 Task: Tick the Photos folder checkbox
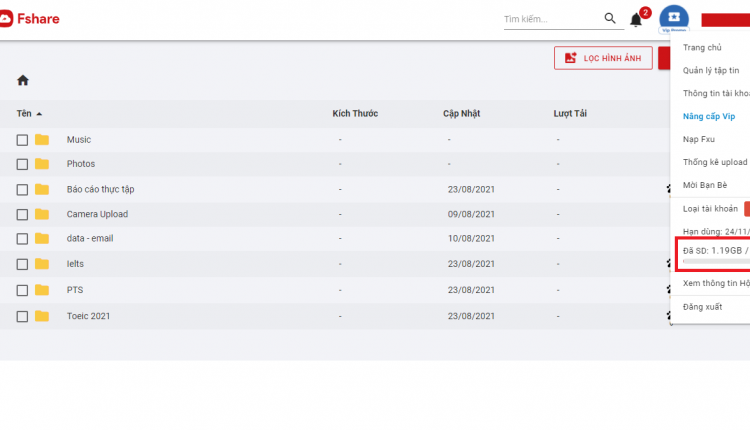click(22, 164)
